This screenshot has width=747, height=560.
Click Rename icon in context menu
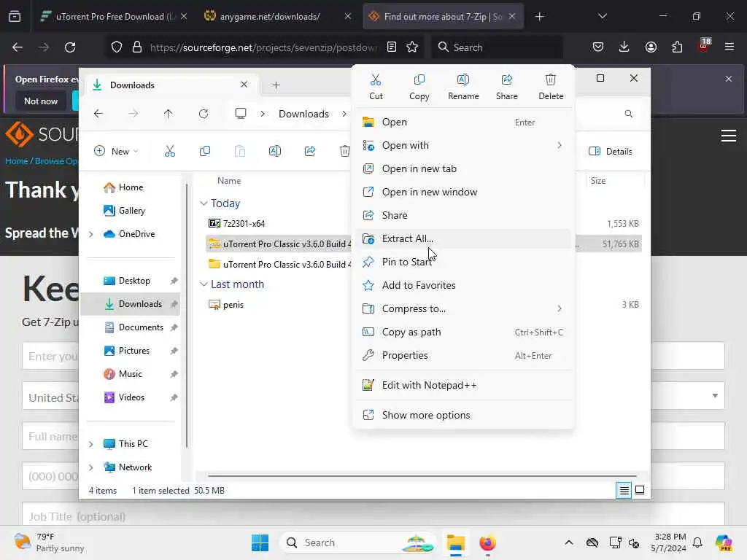click(463, 86)
